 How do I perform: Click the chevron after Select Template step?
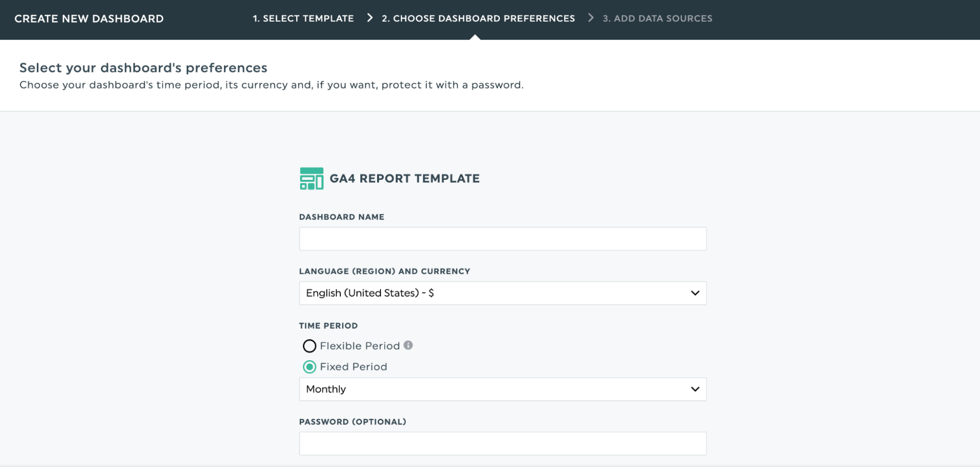(370, 18)
